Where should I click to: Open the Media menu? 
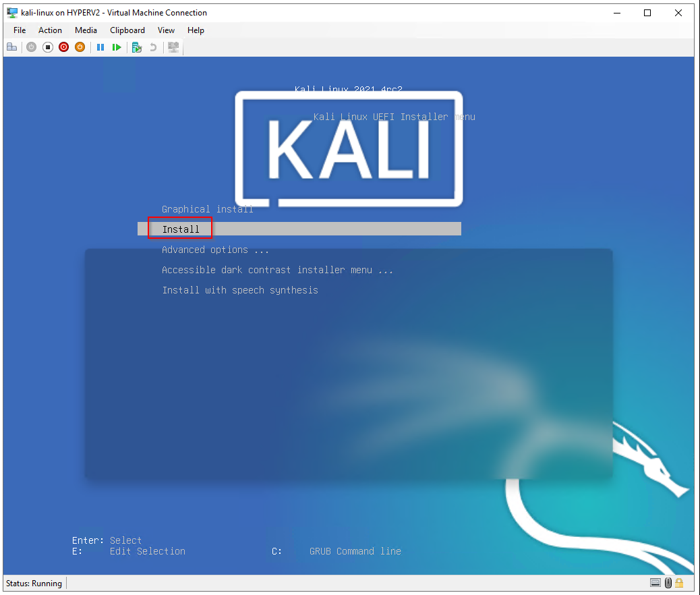86,30
